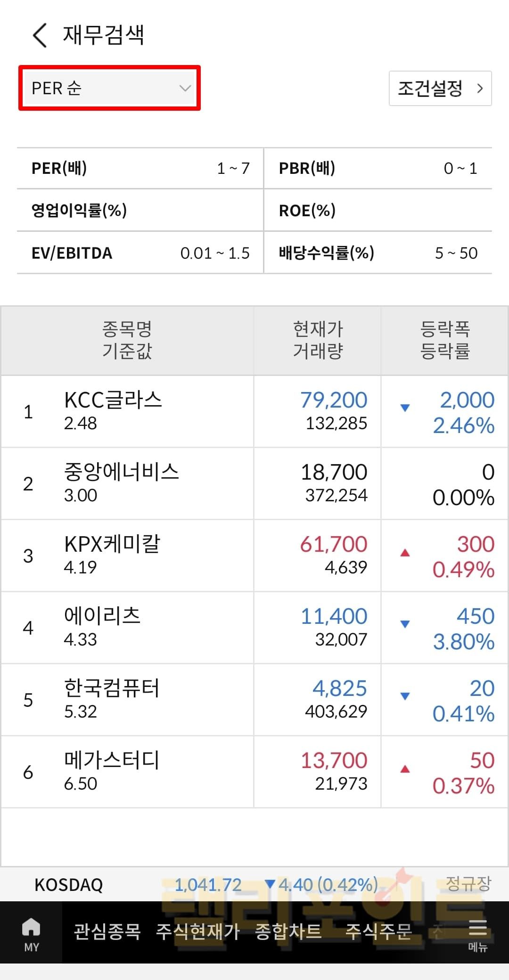Edit the PBR(배) range condition
The width and height of the screenshot is (509, 980).
(378, 168)
